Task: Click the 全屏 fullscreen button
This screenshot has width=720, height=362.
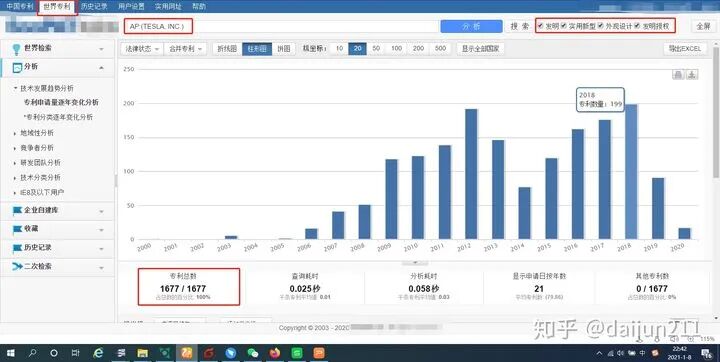Action: click(x=703, y=26)
